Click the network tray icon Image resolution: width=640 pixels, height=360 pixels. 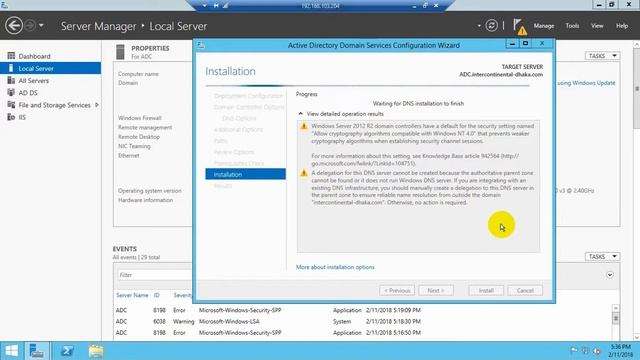tap(585, 351)
